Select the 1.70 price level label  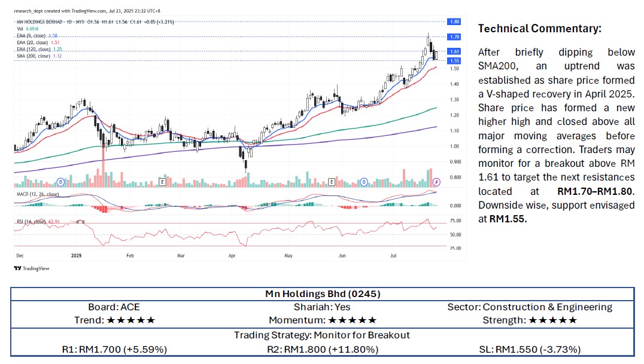tap(454, 37)
